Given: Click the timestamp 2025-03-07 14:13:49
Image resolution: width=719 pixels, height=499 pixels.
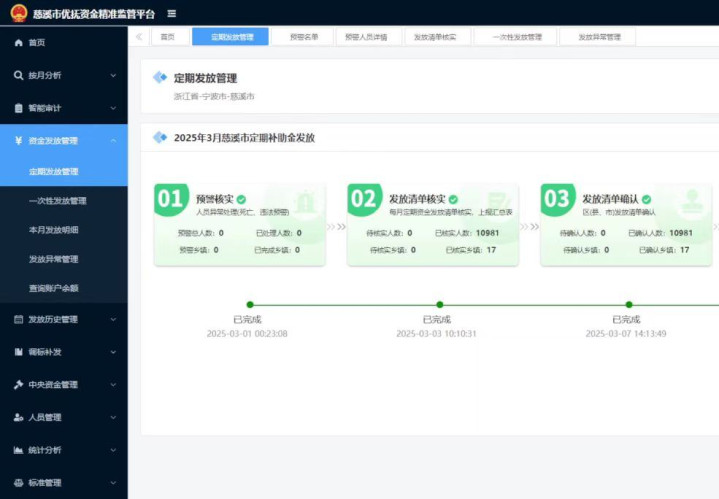Looking at the screenshot, I should (626, 334).
